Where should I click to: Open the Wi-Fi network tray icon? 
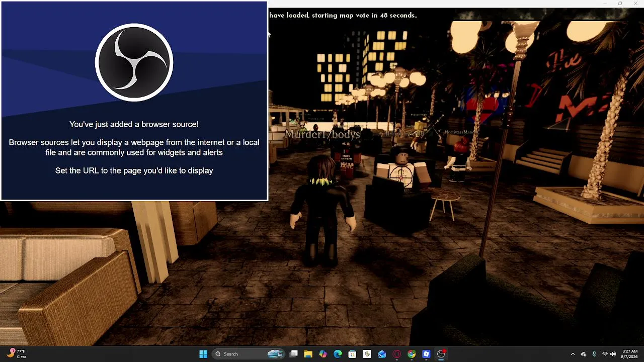coord(605,354)
